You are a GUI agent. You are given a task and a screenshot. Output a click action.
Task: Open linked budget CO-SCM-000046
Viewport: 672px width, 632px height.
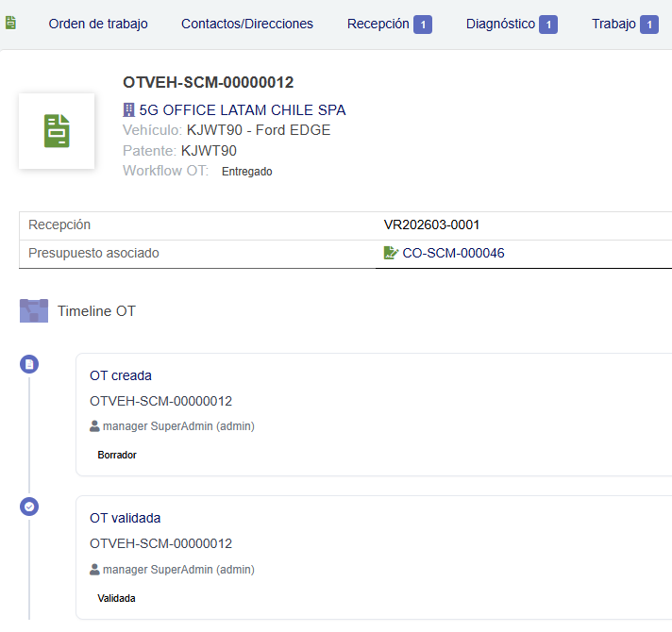click(453, 253)
